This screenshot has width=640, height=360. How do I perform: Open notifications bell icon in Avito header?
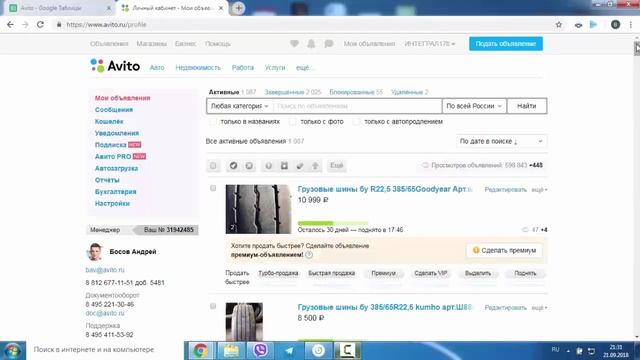(311, 44)
